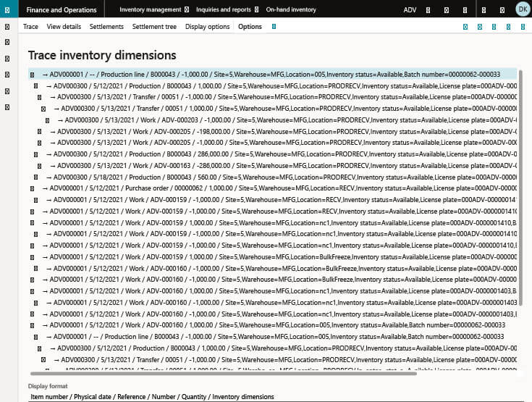Click the search icon next to Options
This screenshot has width=532, height=402.
coord(273,27)
